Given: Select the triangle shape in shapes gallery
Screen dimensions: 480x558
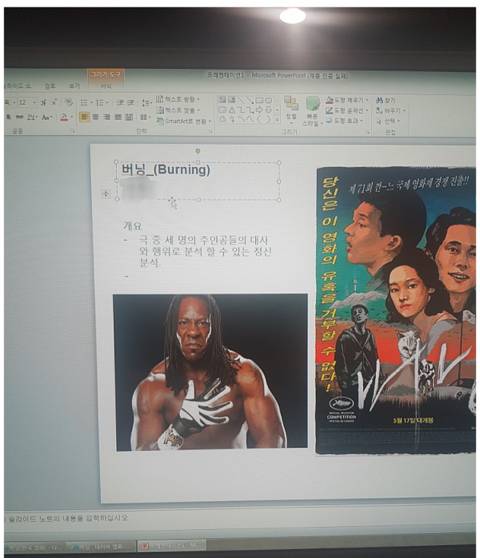Looking at the screenshot, I should 231,110.
